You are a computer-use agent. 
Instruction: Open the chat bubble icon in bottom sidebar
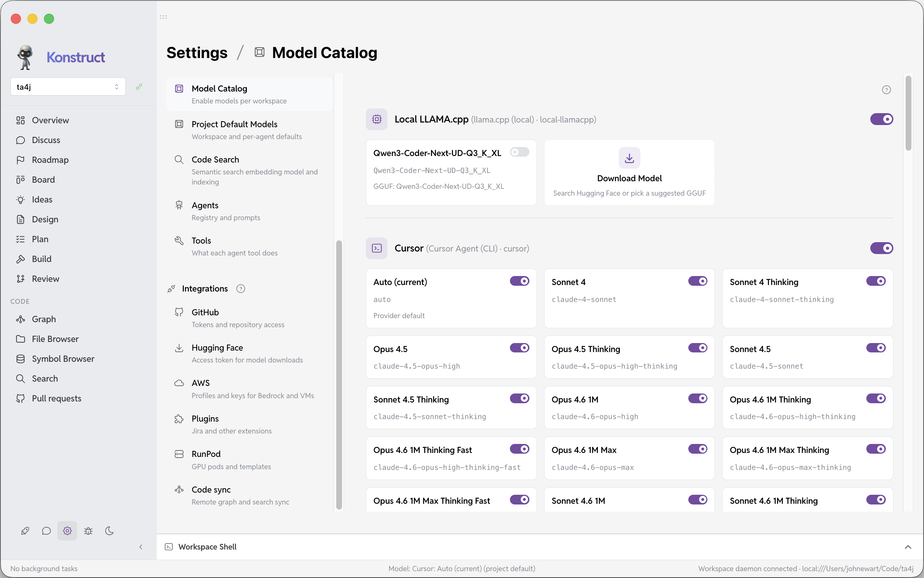coord(46,530)
